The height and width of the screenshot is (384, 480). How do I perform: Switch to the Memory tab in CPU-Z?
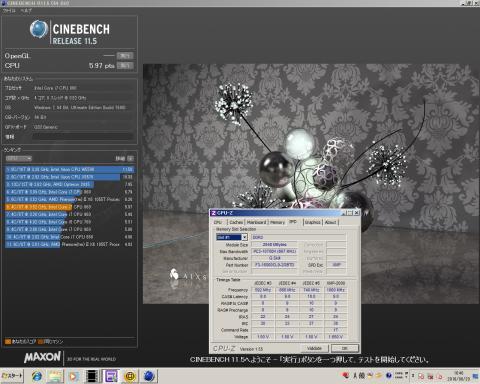click(x=277, y=222)
